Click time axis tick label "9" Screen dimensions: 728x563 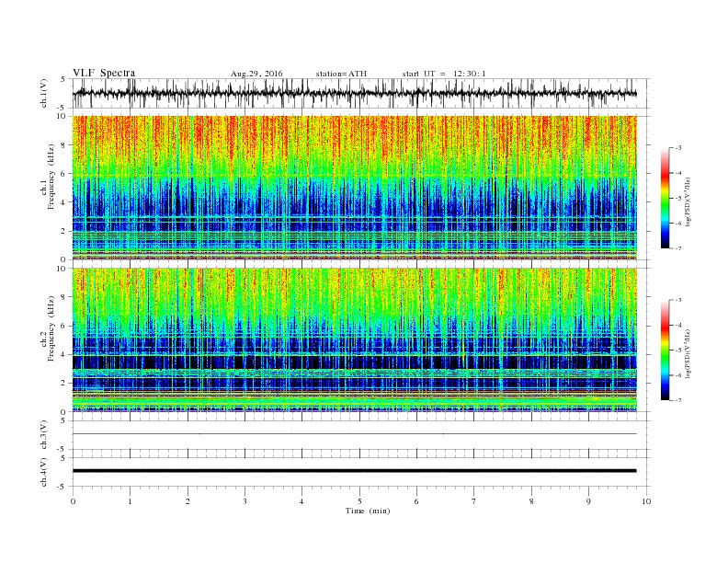tap(588, 501)
